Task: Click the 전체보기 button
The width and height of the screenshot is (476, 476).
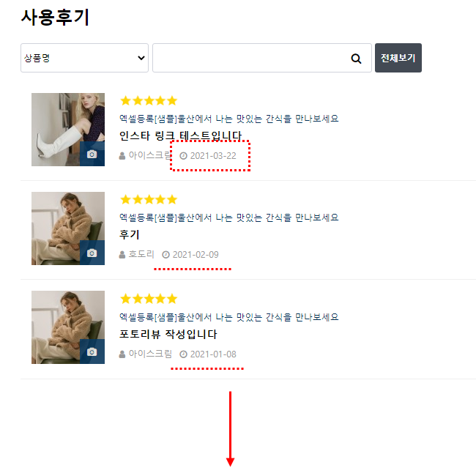Action: (x=398, y=58)
